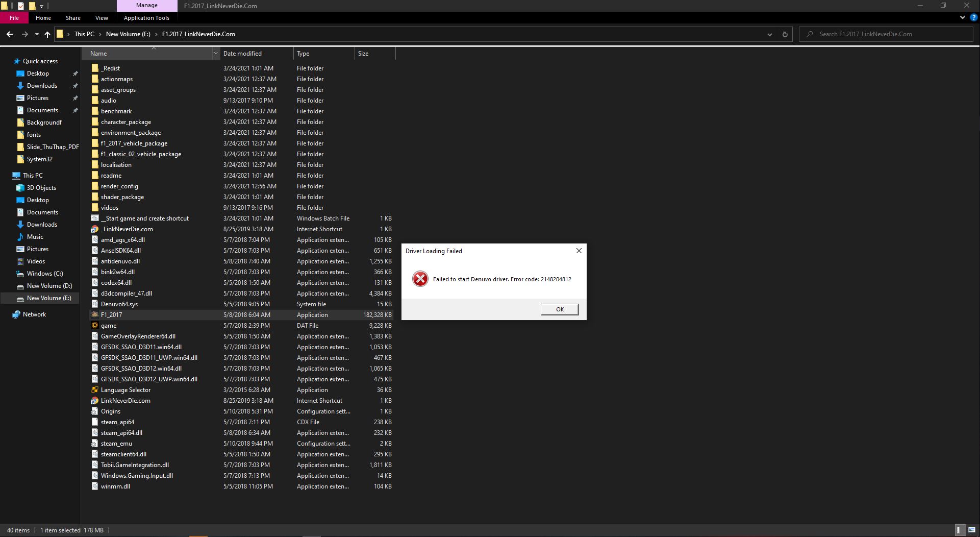Open the Name column filter dropdown

click(x=216, y=54)
